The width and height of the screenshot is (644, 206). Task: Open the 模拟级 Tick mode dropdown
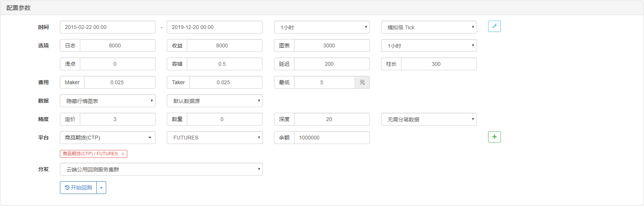tap(429, 27)
